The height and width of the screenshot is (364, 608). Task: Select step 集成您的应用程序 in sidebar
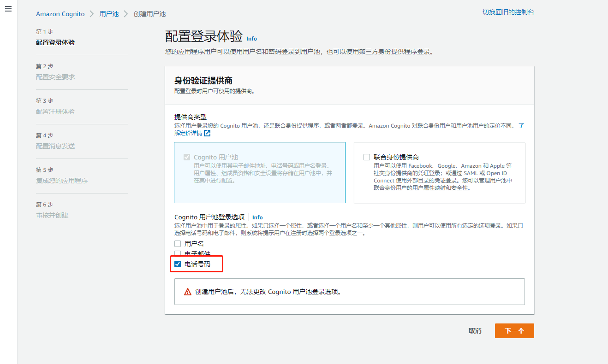click(x=62, y=181)
